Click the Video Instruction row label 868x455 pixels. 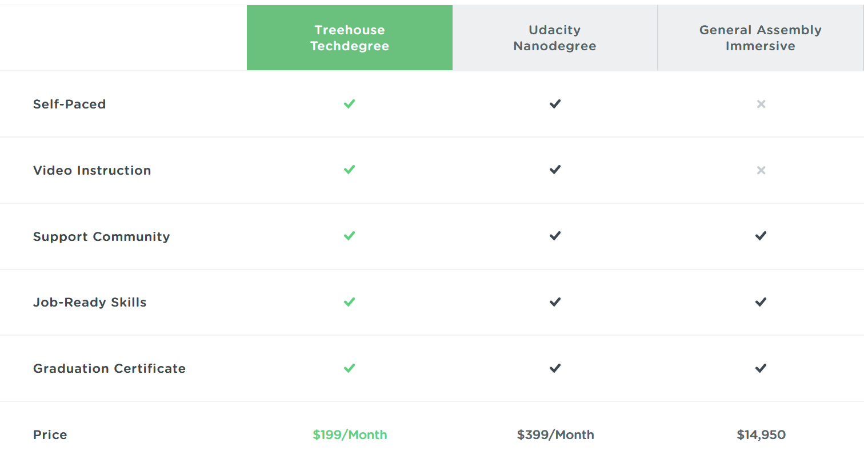pyautogui.click(x=92, y=171)
